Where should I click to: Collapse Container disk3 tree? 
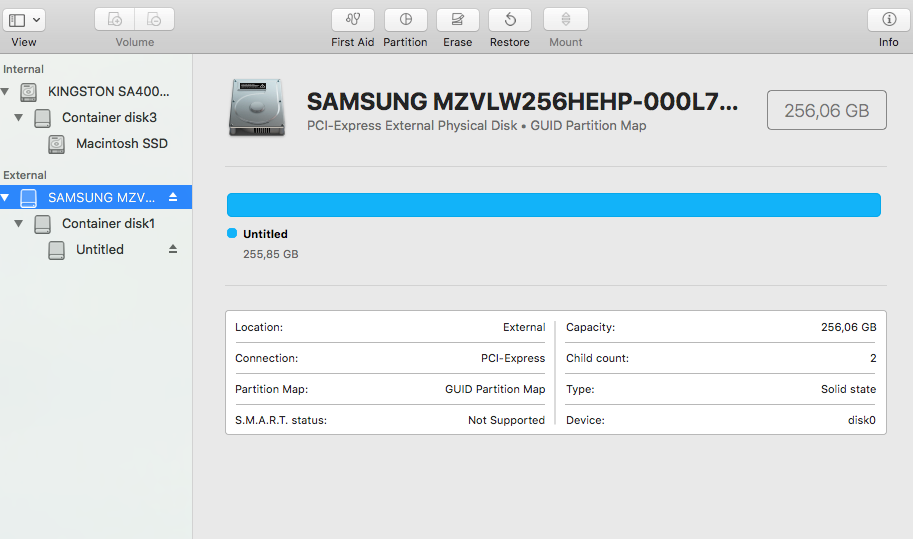point(19,118)
